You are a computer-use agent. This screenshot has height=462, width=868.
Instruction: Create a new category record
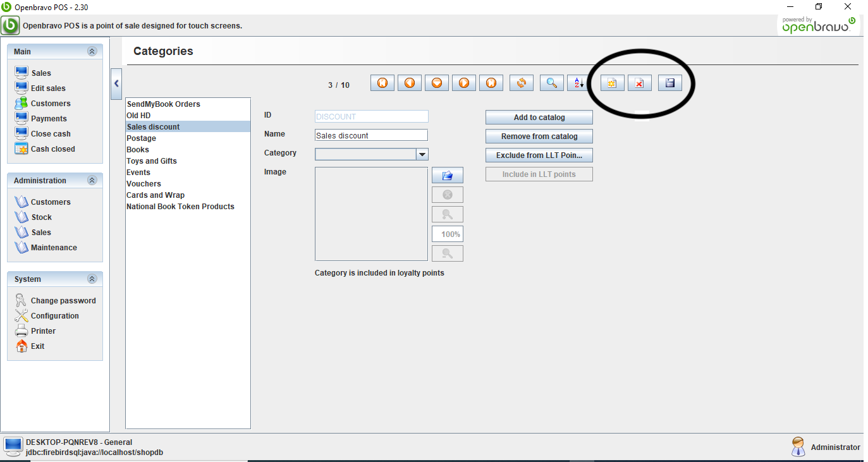(612, 83)
